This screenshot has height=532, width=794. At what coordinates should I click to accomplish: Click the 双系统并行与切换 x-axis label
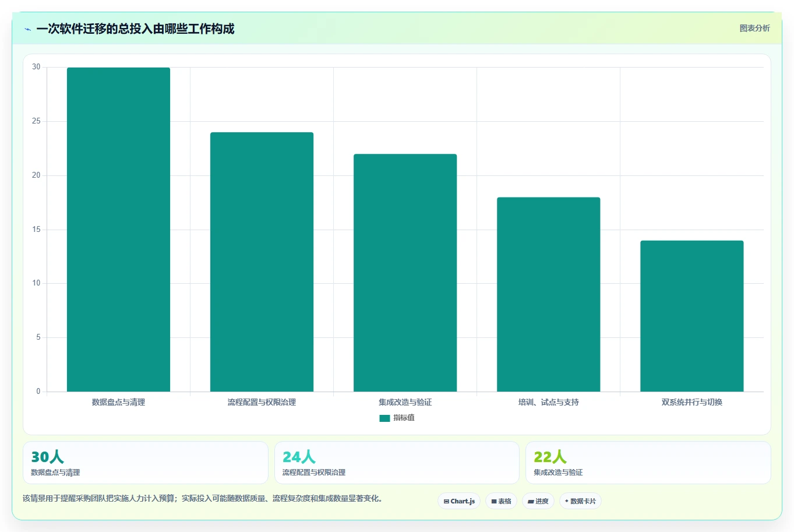(x=691, y=402)
